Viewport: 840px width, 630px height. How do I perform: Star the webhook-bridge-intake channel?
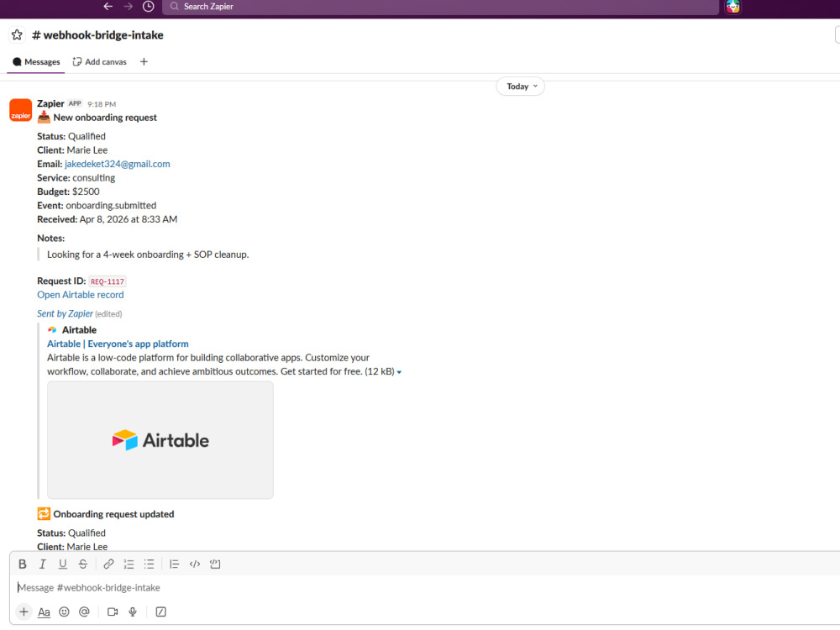click(17, 35)
